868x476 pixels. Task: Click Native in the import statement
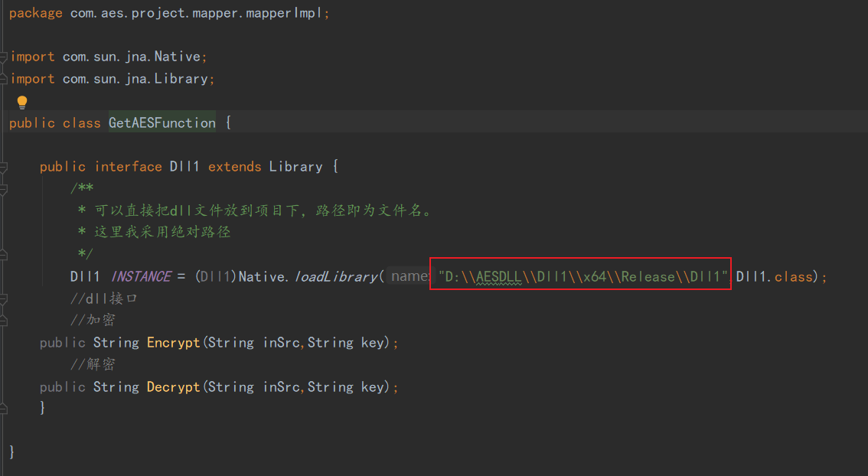click(x=178, y=56)
